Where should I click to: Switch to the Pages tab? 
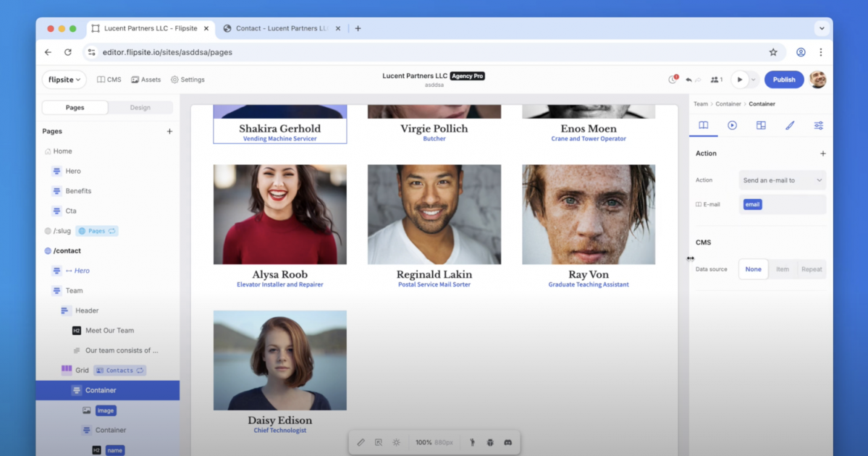point(75,107)
